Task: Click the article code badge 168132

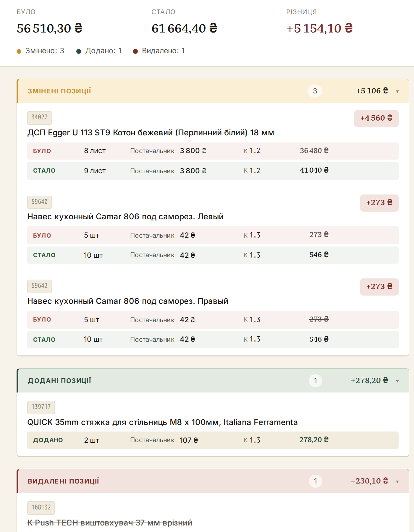Action: tap(41, 508)
